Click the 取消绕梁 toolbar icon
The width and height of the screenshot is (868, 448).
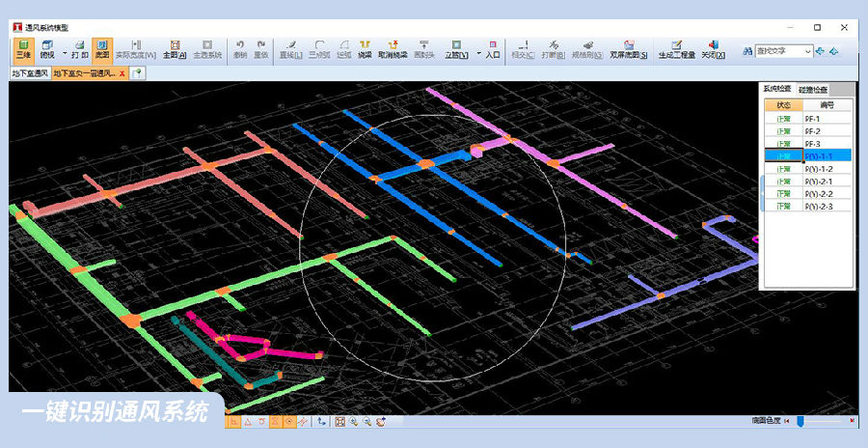[x=392, y=49]
